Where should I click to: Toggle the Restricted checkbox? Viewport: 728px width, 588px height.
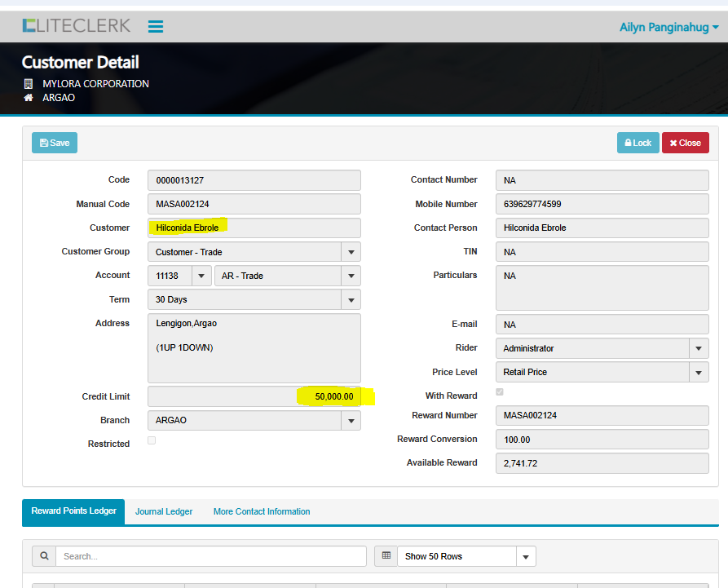[x=152, y=441]
